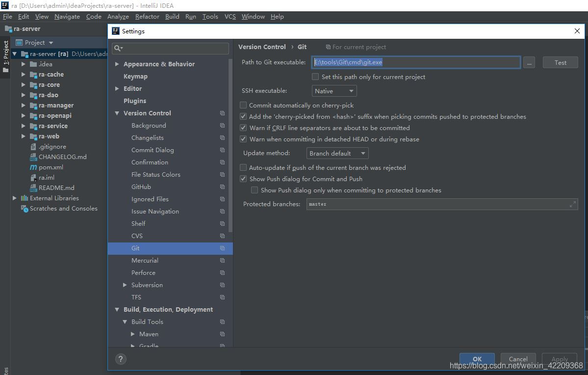Image resolution: width=588 pixels, height=375 pixels.
Task: Click the project-level icon beside Issue Navigation
Action: coord(222,212)
